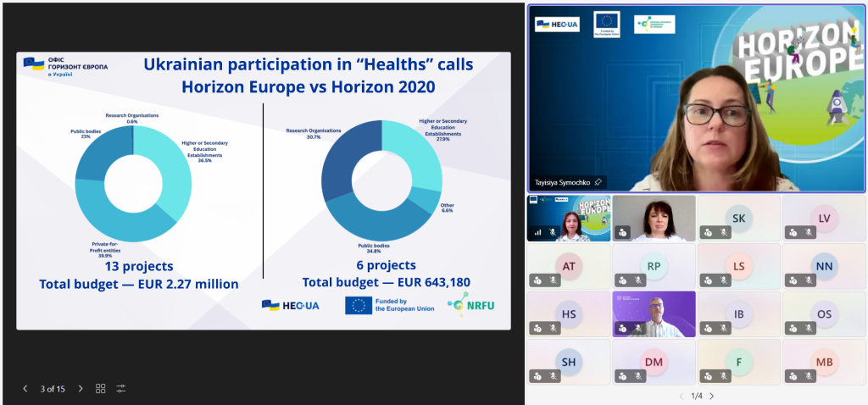Click attendee role icon on NN tile
Screen dimensions: 868x405
tap(793, 280)
